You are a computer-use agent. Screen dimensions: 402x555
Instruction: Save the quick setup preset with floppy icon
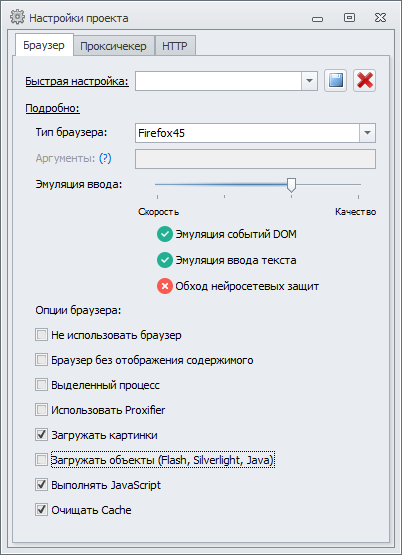[x=335, y=81]
